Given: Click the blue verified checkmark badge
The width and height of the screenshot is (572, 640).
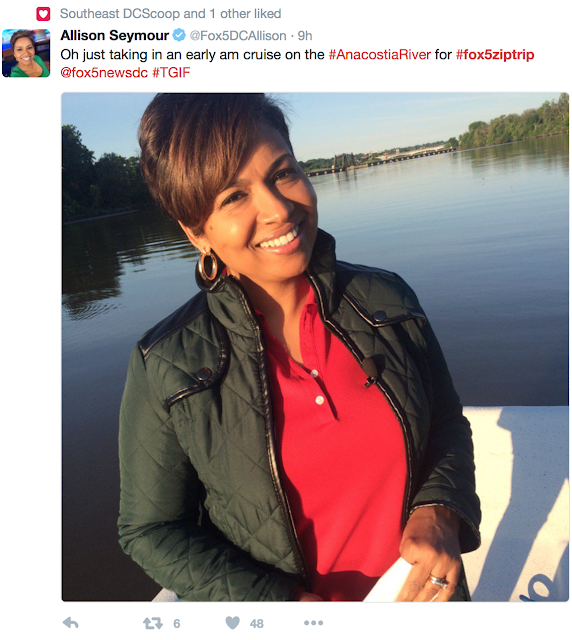Looking at the screenshot, I should click(x=179, y=35).
